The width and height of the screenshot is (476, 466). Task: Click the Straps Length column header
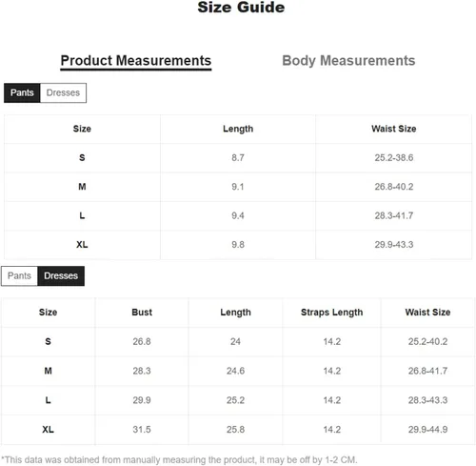click(331, 313)
